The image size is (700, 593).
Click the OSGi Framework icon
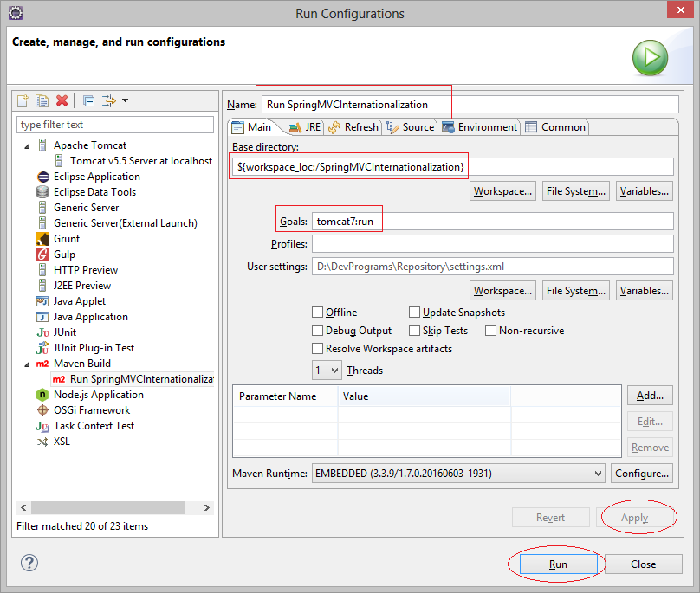(42, 410)
